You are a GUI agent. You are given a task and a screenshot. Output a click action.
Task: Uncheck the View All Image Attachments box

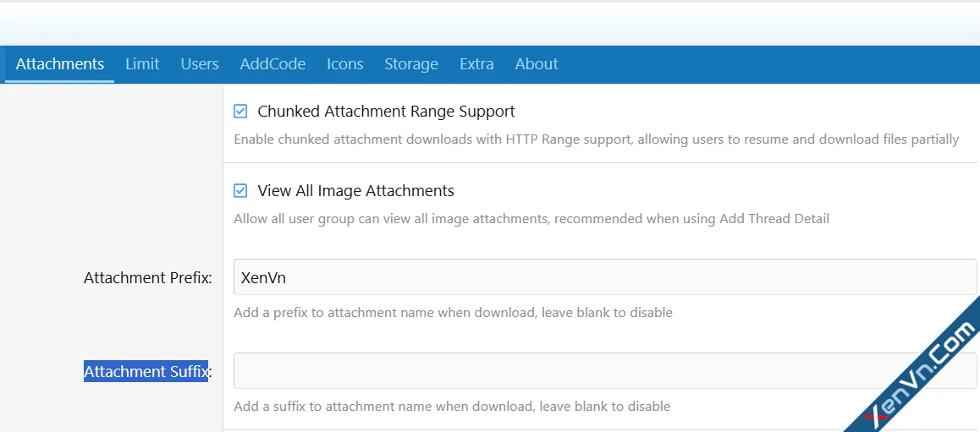(240, 191)
